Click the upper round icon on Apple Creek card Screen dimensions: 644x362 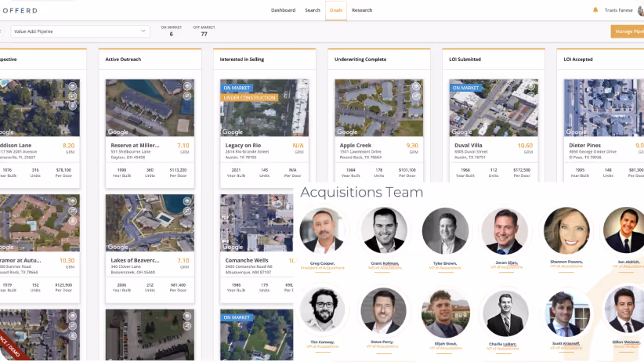click(x=416, y=86)
